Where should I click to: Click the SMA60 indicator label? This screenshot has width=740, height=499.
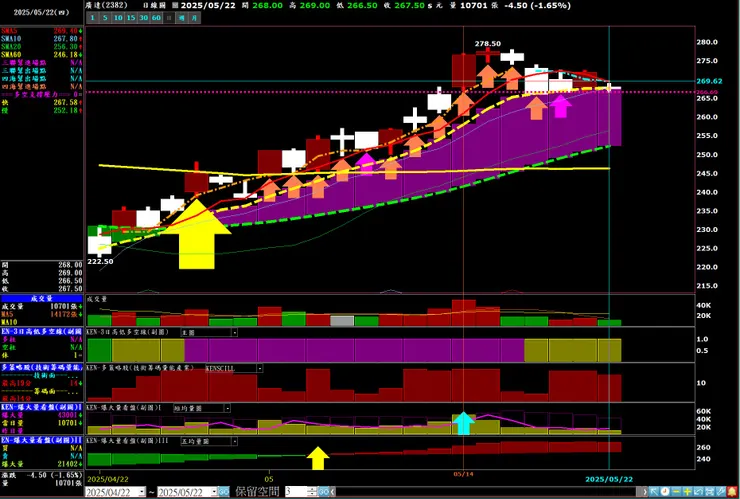click(x=11, y=55)
